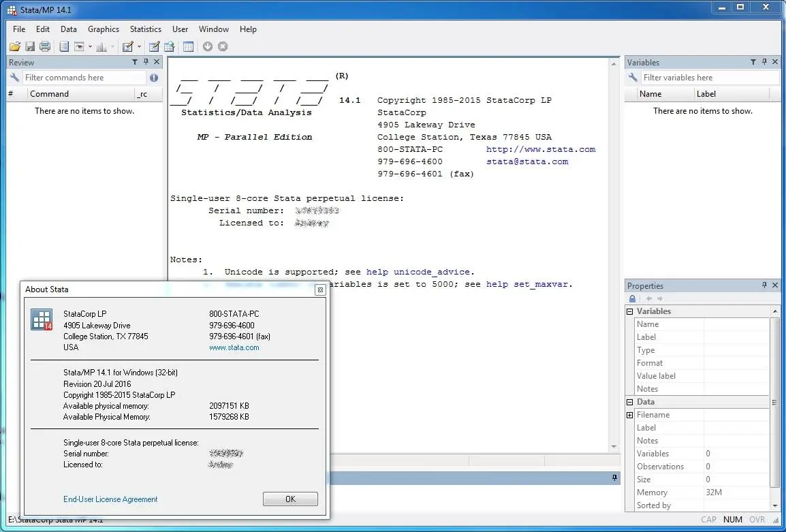Click the Properties next arrow icon
The image size is (786, 532).
tap(660, 299)
